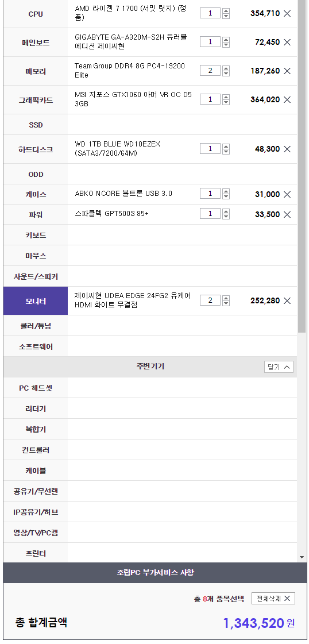Increase memory quantity with up arrow

pos(226,68)
